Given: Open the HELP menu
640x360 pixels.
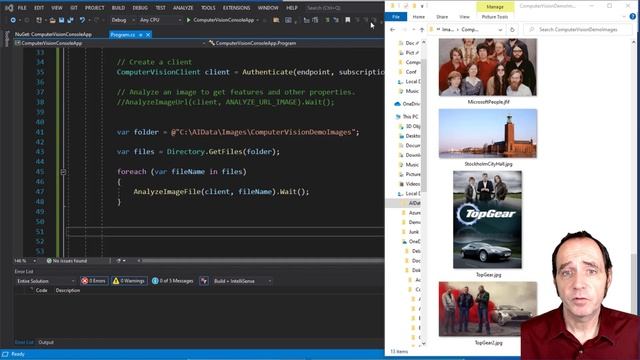Looking at the screenshot, I should (x=291, y=8).
